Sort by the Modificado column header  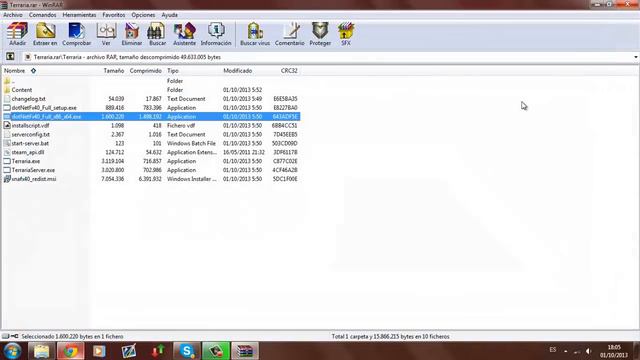(238, 71)
